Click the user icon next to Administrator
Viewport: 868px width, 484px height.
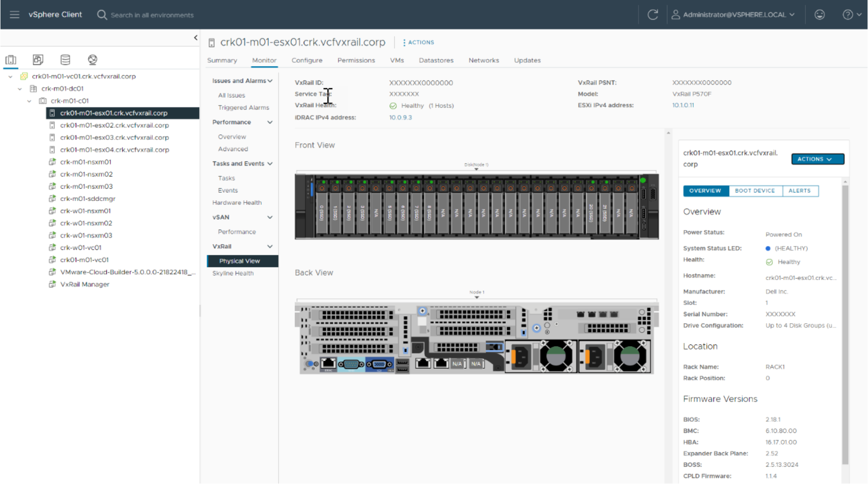[x=675, y=14]
